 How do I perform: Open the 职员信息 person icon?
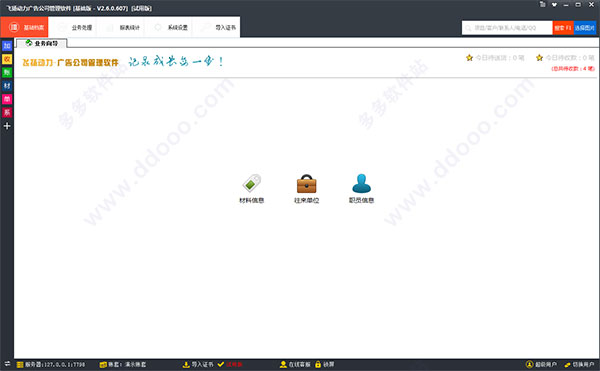(361, 189)
